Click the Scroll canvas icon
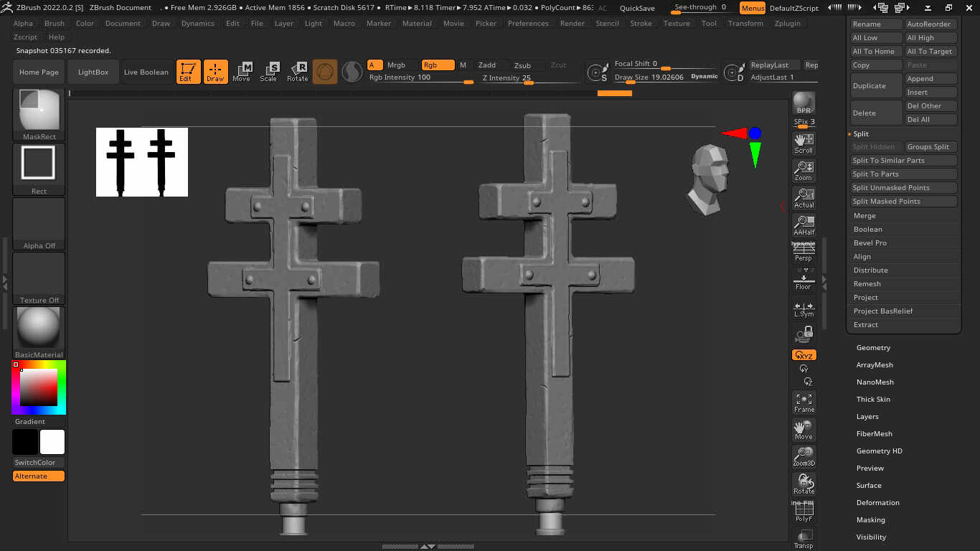This screenshot has height=551, width=980. coord(804,143)
